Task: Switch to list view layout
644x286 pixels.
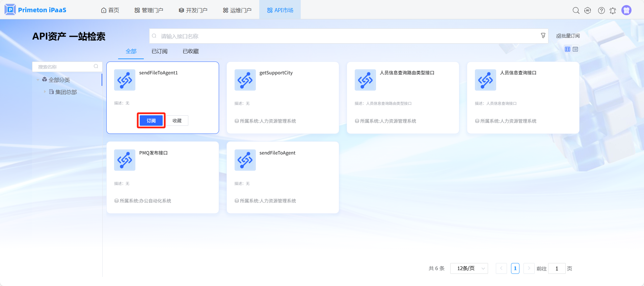Action: coord(575,49)
